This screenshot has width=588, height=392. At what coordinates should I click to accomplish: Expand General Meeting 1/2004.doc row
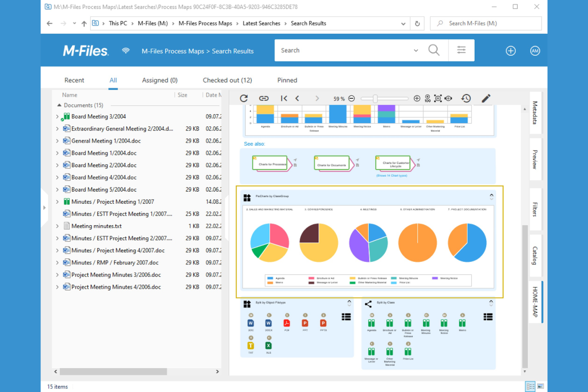coord(57,141)
